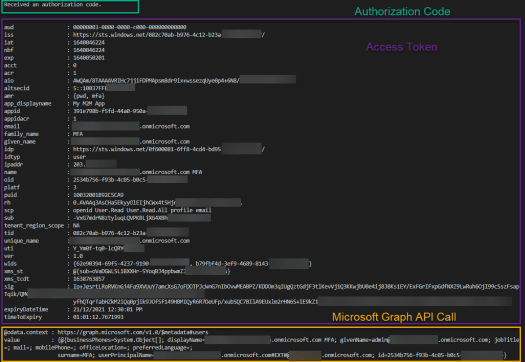Screen dimensions: 525x362
Task: Click the "app_displayname" label
Action: [28, 103]
